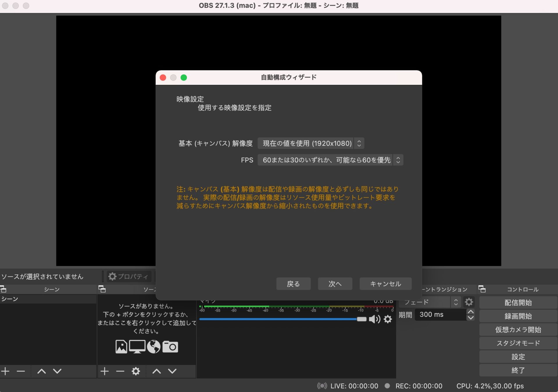Open the フェード transition dropdown

(430, 302)
